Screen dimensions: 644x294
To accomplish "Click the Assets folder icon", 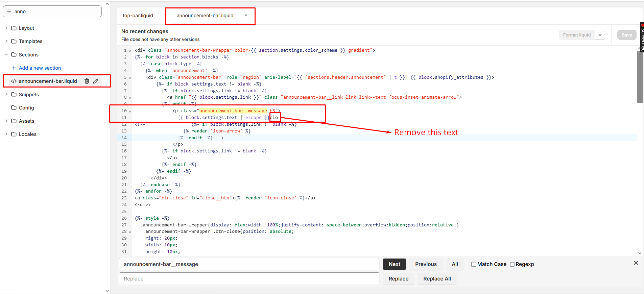I will [14, 121].
